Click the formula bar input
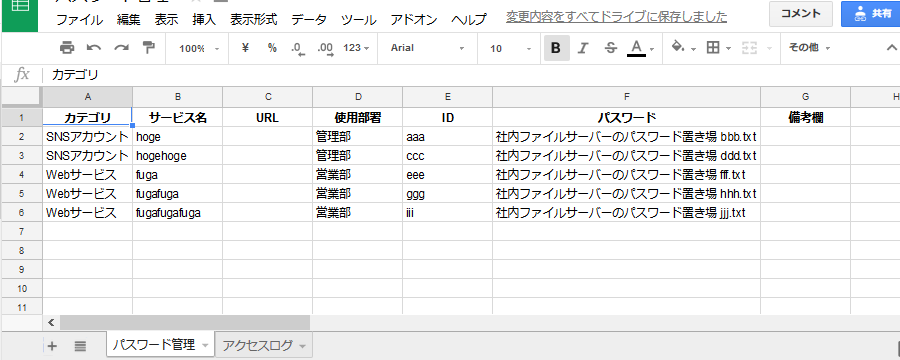The image size is (900, 360). tap(471, 75)
